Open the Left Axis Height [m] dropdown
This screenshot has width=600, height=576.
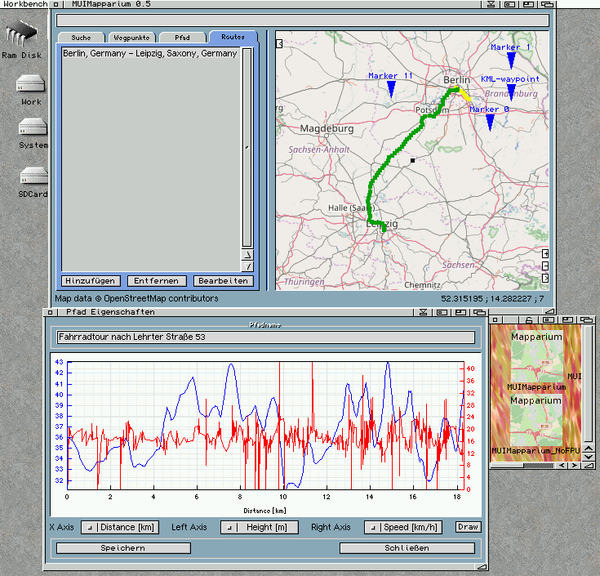(259, 527)
